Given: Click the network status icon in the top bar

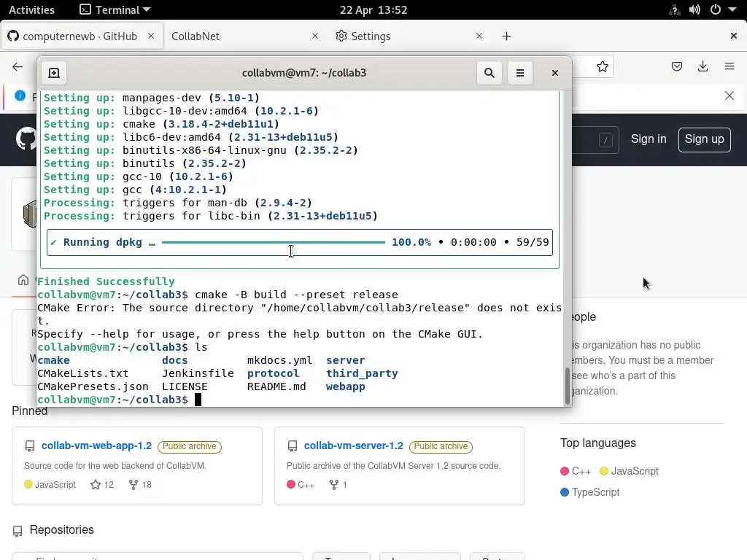Looking at the screenshot, I should (674, 9).
